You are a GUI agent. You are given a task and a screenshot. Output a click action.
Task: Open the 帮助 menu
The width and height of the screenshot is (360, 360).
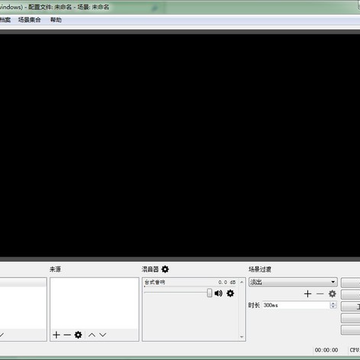(x=56, y=20)
